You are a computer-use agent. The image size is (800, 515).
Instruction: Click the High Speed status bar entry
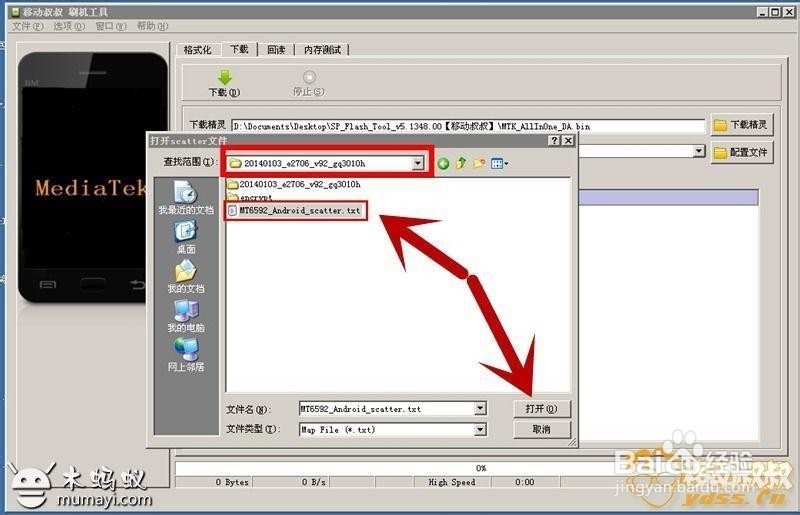click(x=452, y=482)
